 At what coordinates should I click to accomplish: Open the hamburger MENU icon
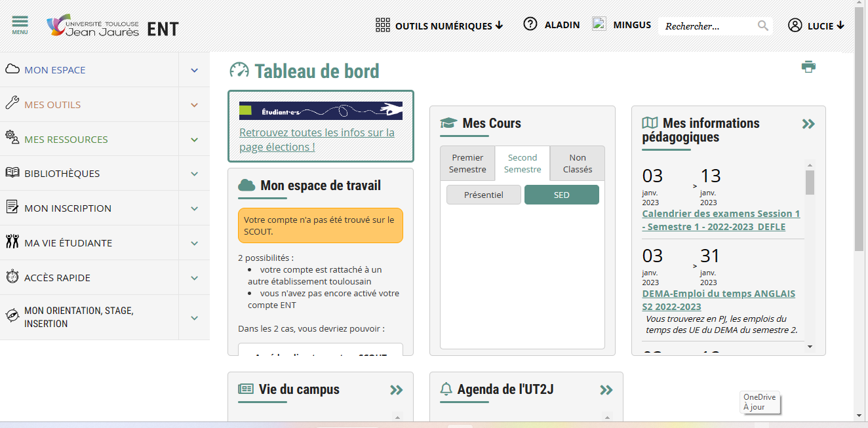point(20,24)
